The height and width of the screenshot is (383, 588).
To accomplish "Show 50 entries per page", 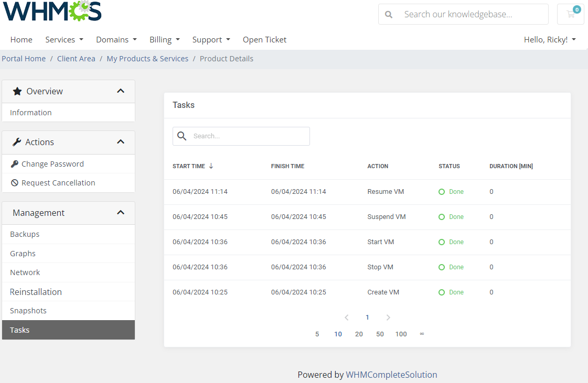I will (x=380, y=334).
